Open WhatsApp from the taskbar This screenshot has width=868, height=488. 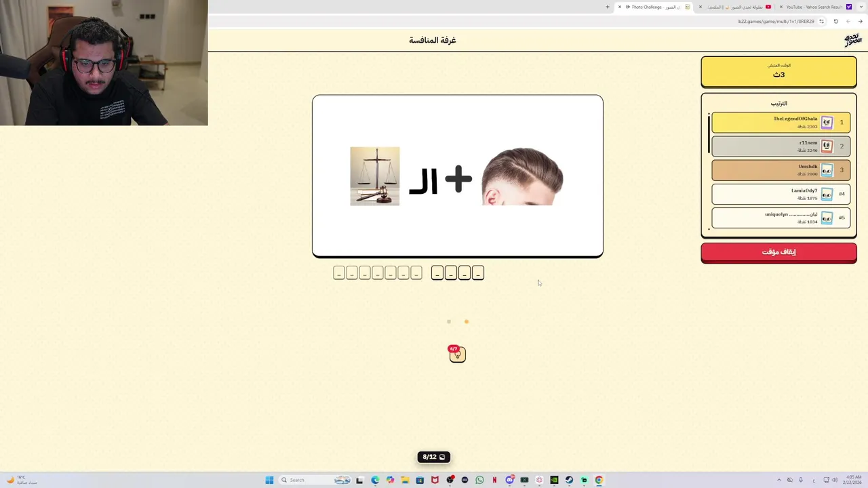[x=479, y=480]
